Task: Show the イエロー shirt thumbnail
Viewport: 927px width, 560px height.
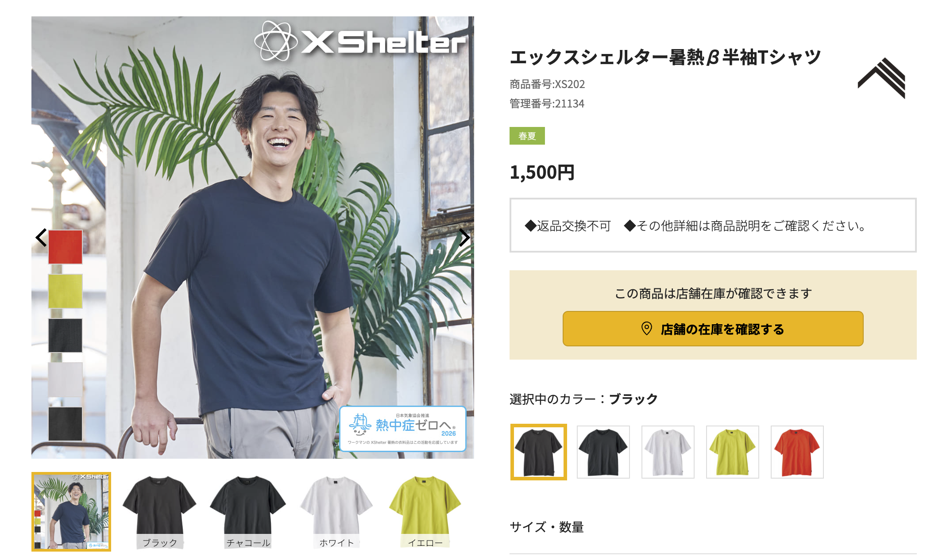Action: pos(425,512)
